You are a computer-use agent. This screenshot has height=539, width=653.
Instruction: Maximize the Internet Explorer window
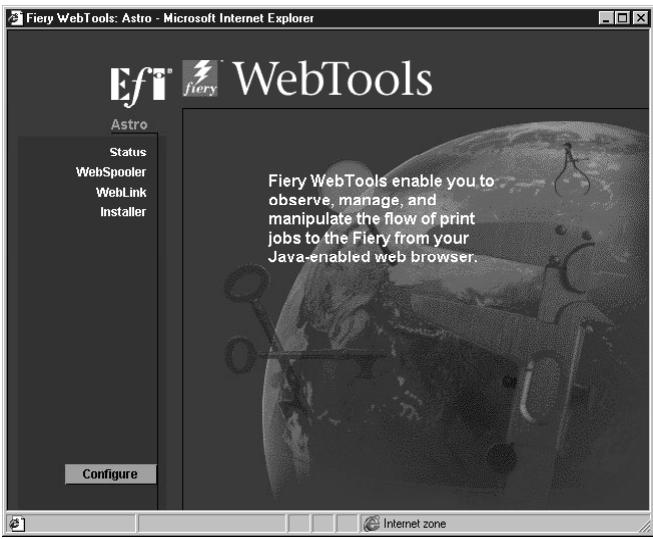pos(622,18)
